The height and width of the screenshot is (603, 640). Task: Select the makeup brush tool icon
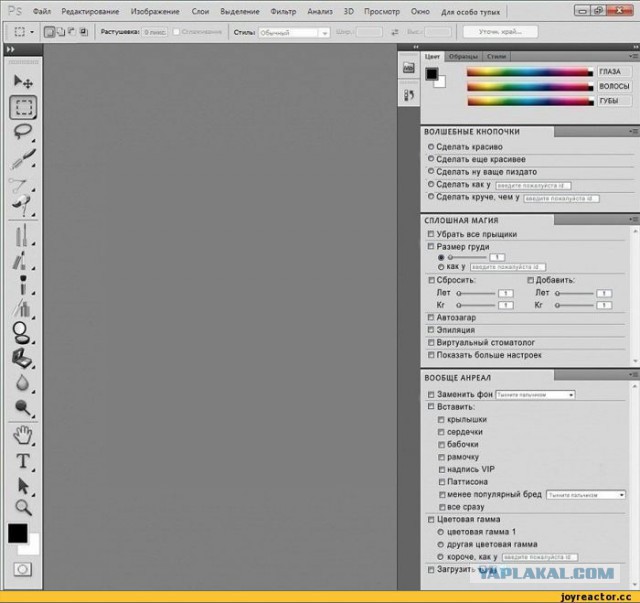point(23,285)
